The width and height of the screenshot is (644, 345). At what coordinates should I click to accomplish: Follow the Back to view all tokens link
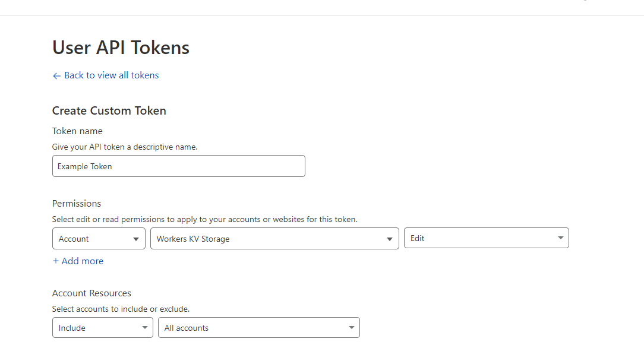111,75
